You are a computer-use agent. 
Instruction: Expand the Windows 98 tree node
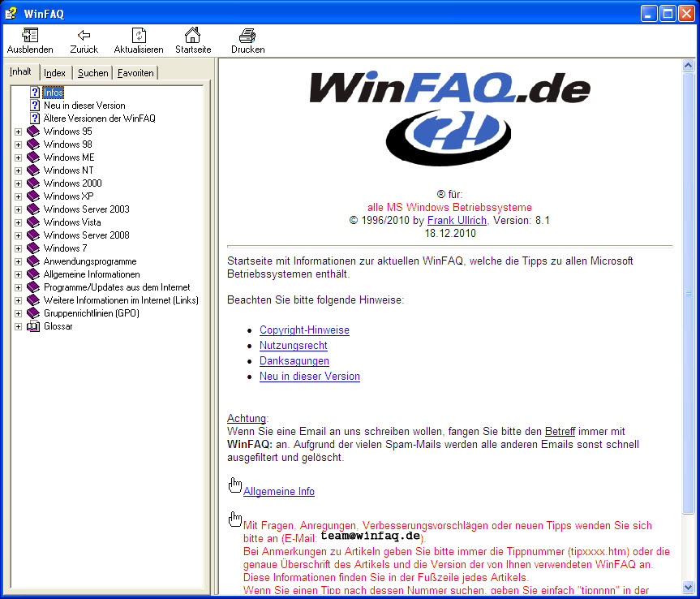[x=19, y=144]
